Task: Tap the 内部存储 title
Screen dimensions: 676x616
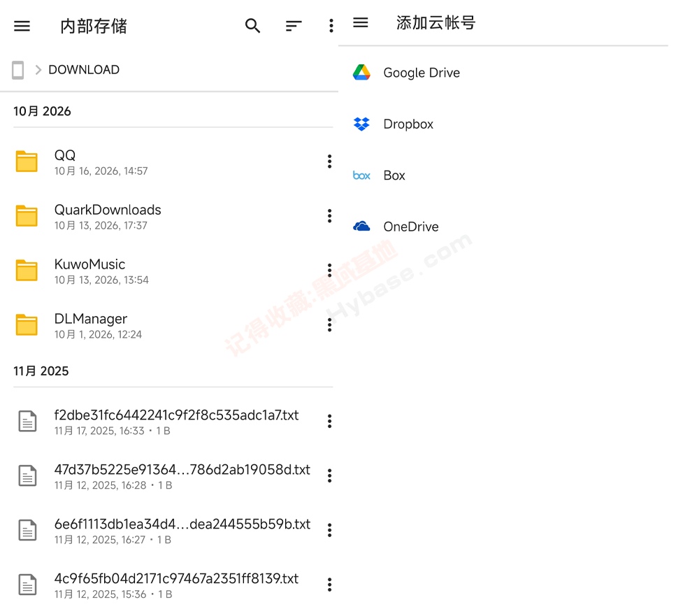Action: point(94,27)
